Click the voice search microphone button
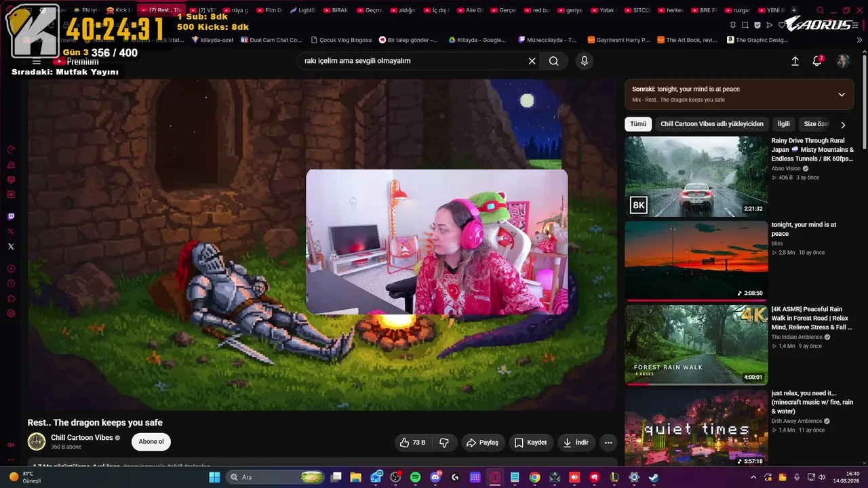Viewport: 868px width, 488px height. pyautogui.click(x=585, y=61)
